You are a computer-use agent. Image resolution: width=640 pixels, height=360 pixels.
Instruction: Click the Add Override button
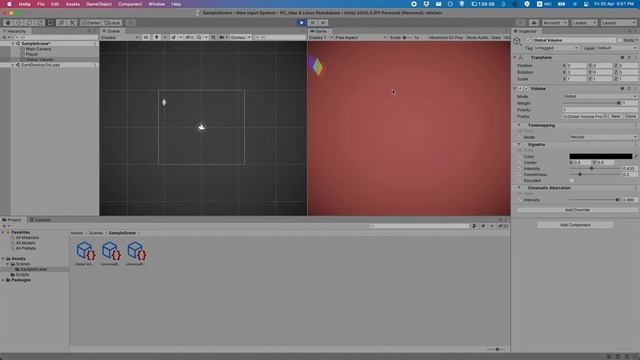(577, 210)
